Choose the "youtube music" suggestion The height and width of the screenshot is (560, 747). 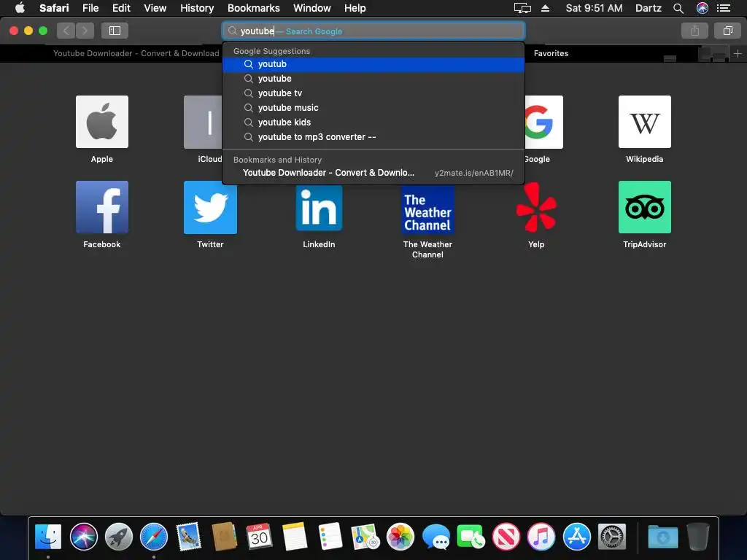[x=373, y=108]
